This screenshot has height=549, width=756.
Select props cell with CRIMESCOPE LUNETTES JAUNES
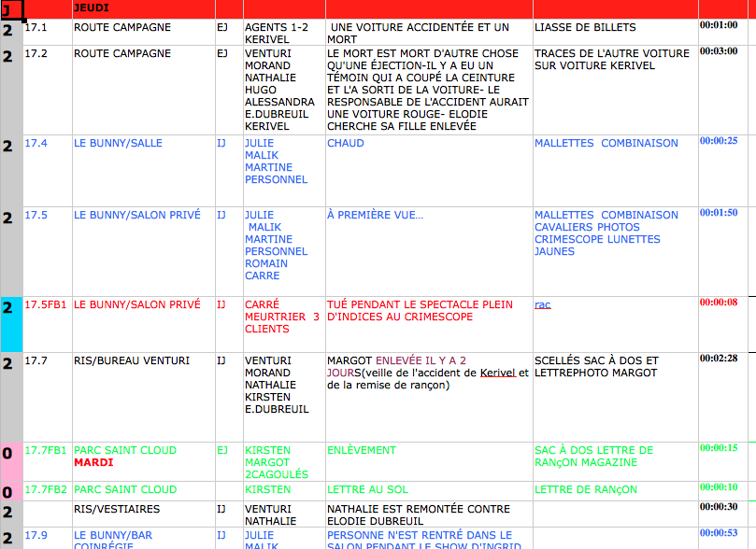[615, 251]
